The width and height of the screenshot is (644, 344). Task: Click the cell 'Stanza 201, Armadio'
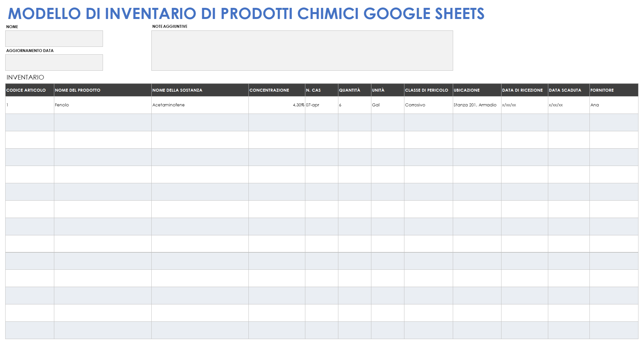[x=477, y=105]
